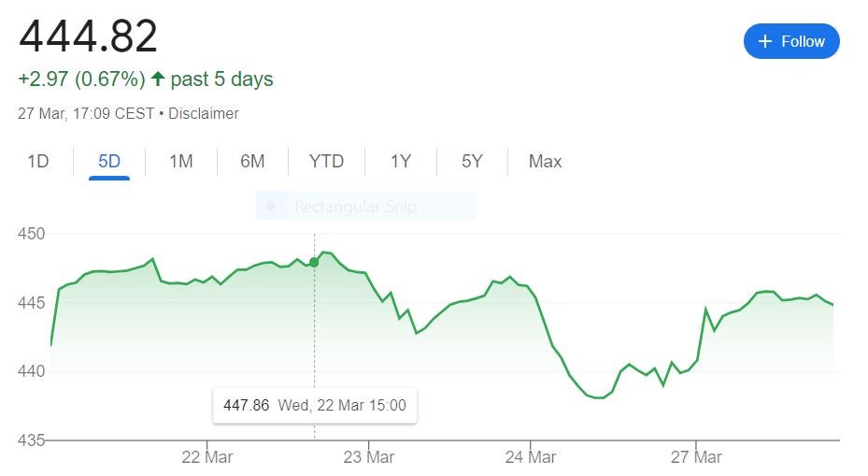Viewport: 868px width, 476px height.
Task: Switch chart to 6M range
Action: 252,162
